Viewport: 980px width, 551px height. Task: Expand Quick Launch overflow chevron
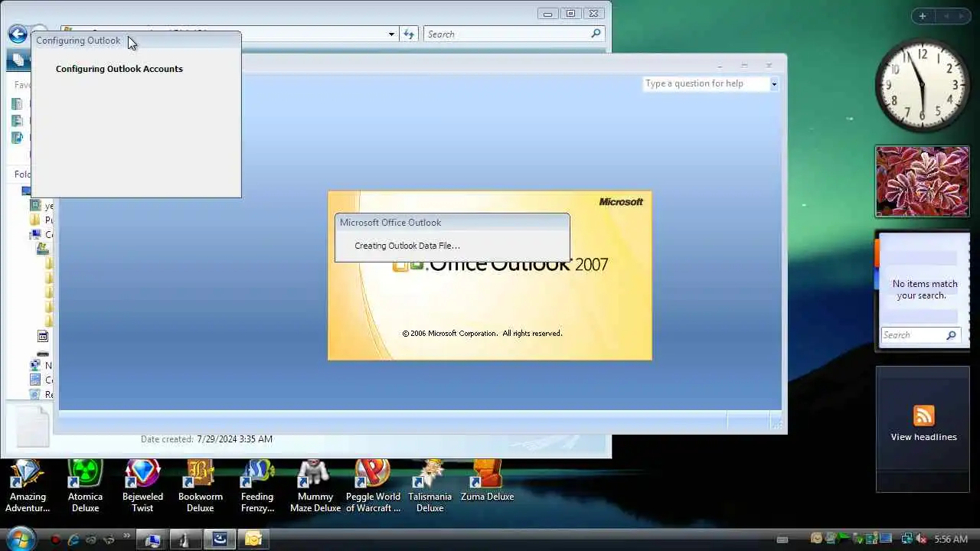[x=127, y=537]
